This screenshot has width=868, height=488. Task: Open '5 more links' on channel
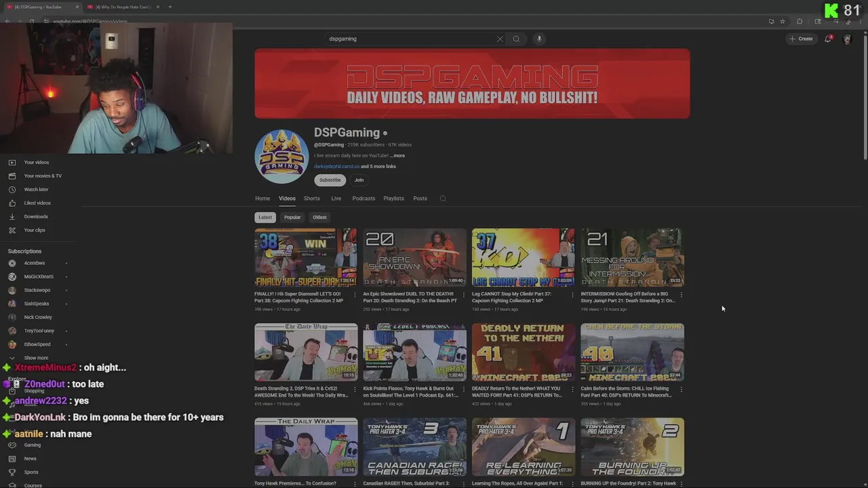click(x=378, y=167)
